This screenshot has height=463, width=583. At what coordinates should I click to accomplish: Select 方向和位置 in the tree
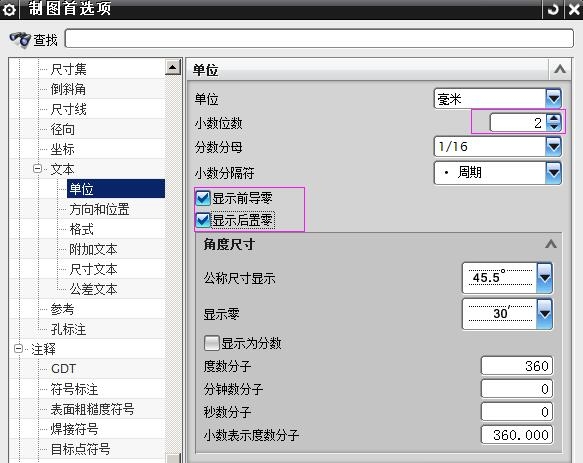pyautogui.click(x=99, y=209)
